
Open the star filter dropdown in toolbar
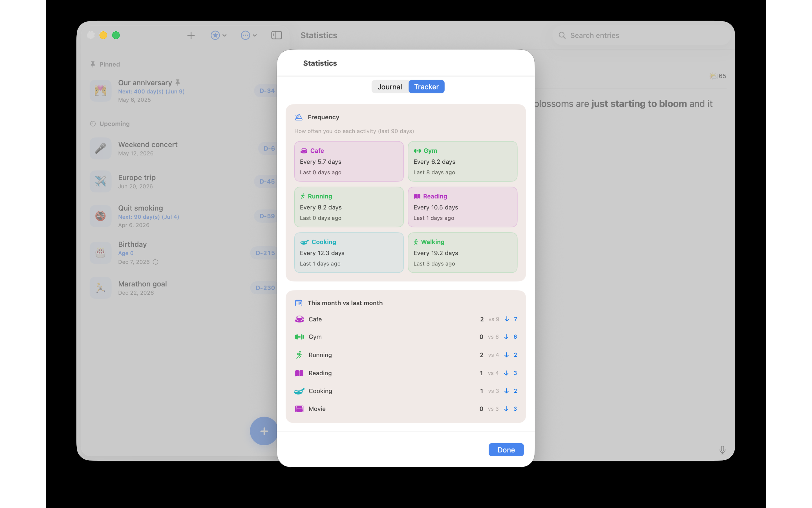coord(219,35)
